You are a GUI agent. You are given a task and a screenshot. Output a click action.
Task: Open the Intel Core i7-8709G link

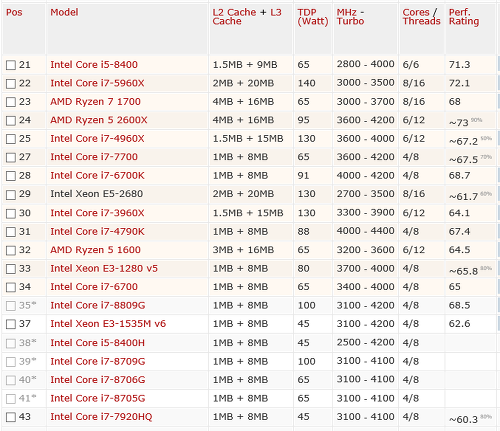click(x=98, y=362)
